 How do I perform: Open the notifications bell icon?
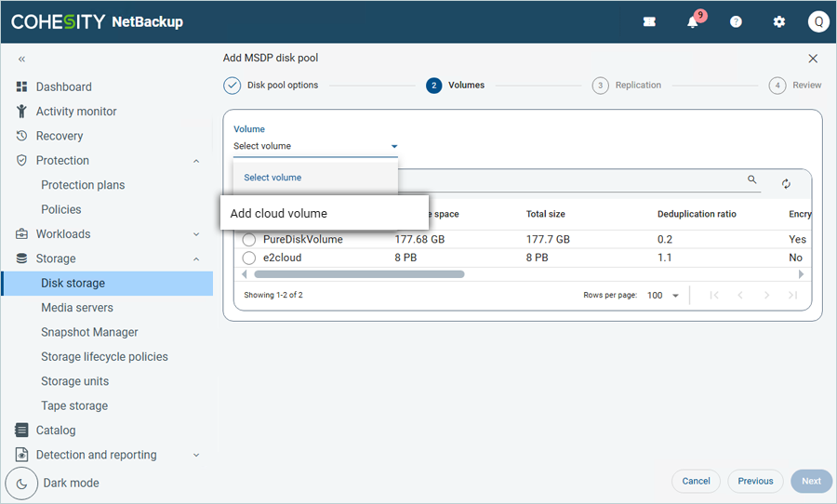[x=693, y=22]
